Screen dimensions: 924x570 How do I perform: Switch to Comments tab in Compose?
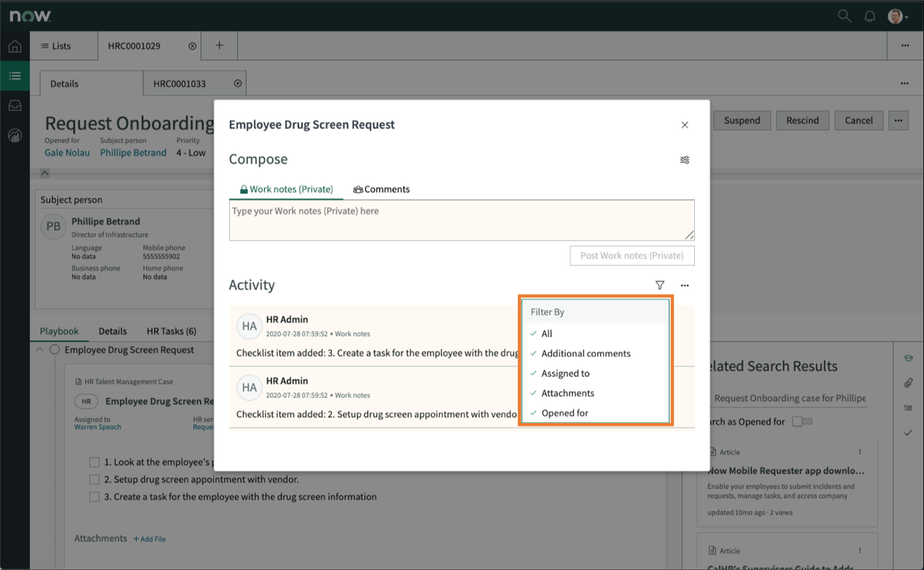click(x=381, y=190)
